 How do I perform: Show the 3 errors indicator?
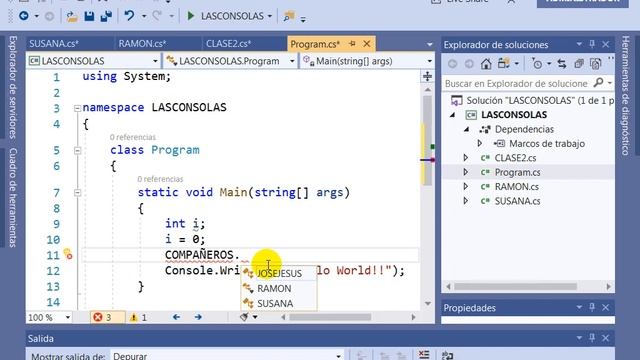pos(107,317)
